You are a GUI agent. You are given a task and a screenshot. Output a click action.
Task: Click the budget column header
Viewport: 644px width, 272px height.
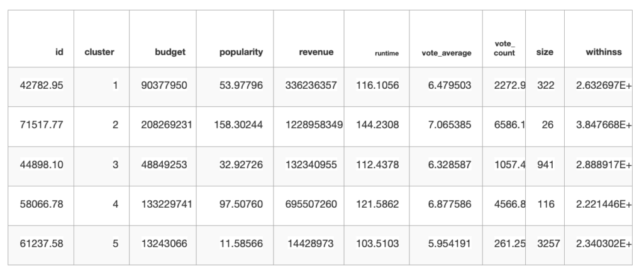coord(170,52)
